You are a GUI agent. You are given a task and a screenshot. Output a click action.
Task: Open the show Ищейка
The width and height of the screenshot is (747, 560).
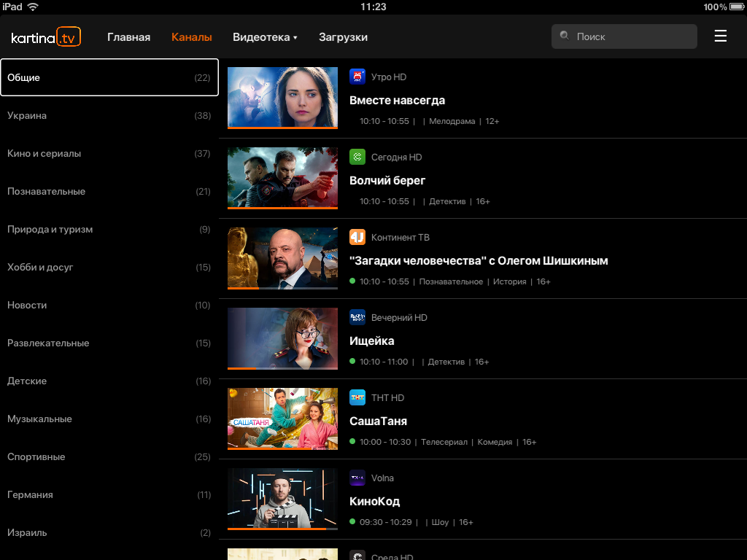[x=371, y=341]
